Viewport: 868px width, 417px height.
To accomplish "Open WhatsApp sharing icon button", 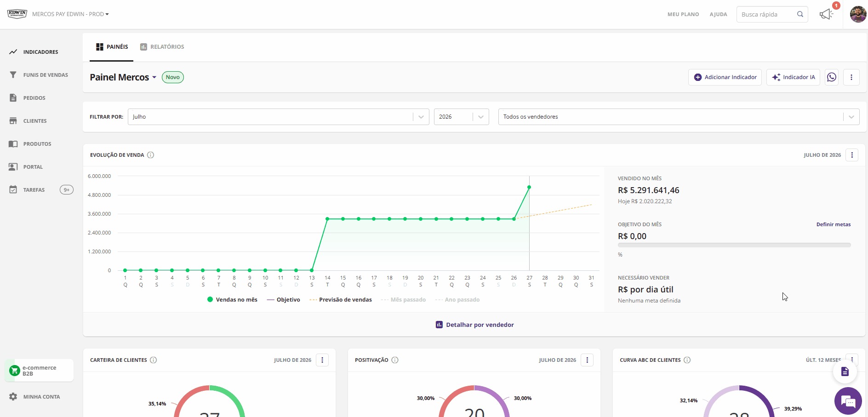I will tap(832, 77).
